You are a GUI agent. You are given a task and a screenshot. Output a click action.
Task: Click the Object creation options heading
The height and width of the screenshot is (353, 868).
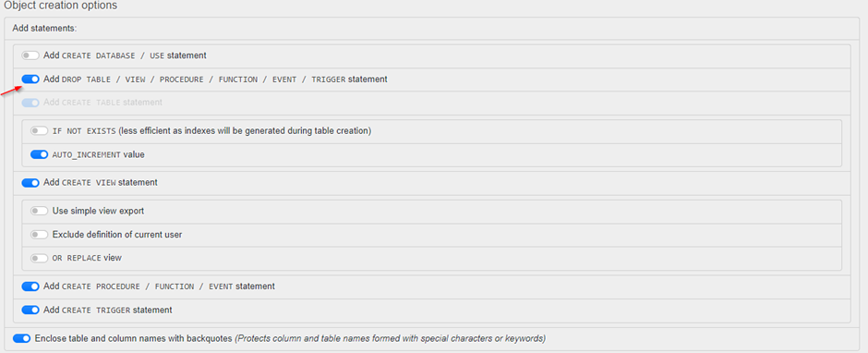click(x=60, y=6)
